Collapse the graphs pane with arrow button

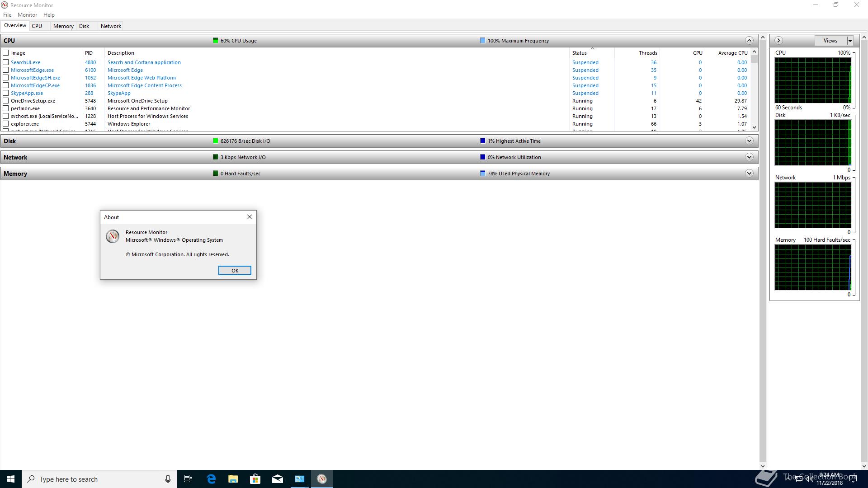coord(778,41)
